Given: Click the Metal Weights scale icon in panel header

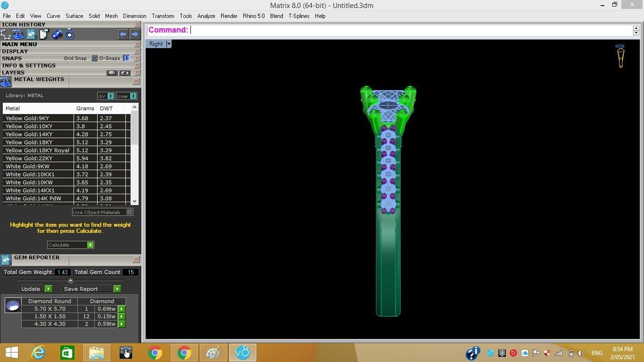Looking at the screenshot, I should pos(6,82).
